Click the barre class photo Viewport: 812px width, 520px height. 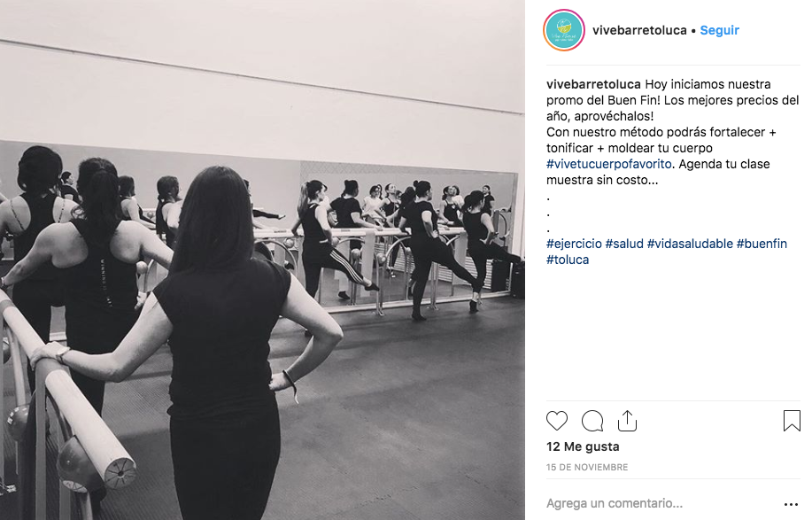click(x=262, y=260)
